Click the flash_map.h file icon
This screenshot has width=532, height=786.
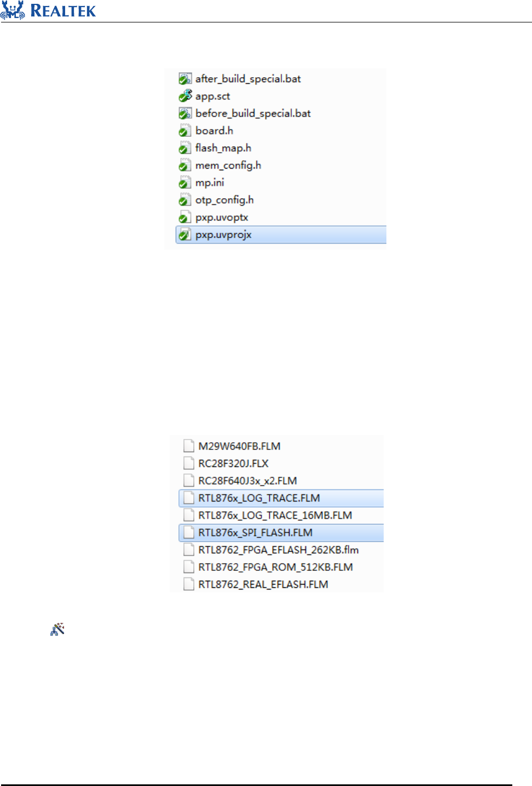(185, 148)
